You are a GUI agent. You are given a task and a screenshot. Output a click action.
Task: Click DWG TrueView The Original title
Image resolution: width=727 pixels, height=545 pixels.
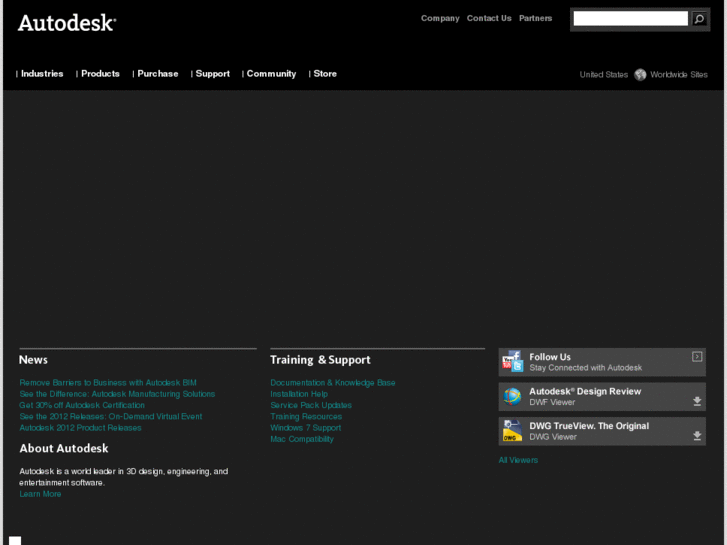pos(589,426)
